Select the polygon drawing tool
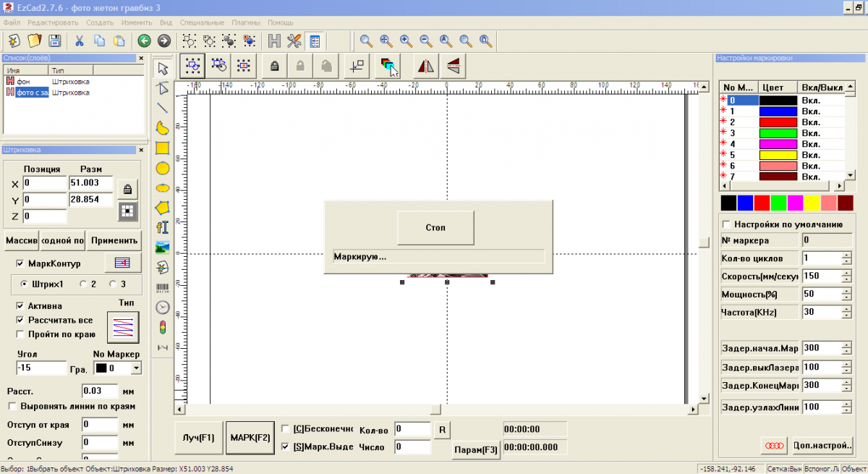 tap(163, 208)
